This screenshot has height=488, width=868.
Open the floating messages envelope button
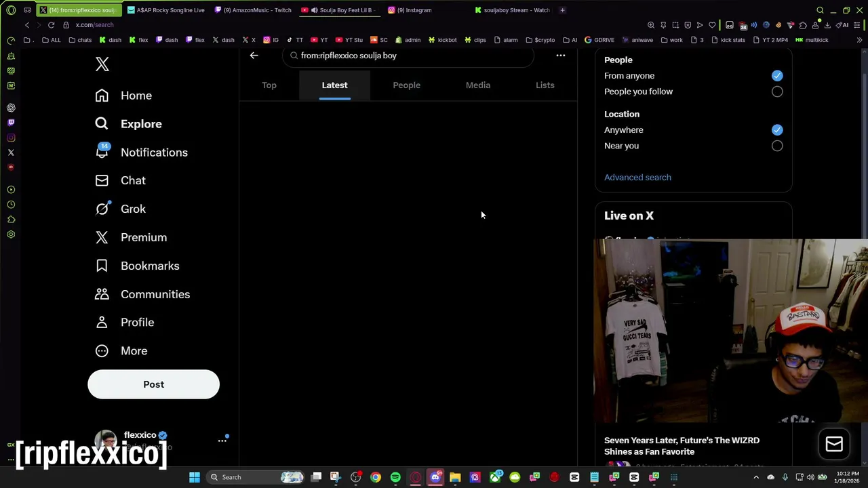click(x=834, y=444)
